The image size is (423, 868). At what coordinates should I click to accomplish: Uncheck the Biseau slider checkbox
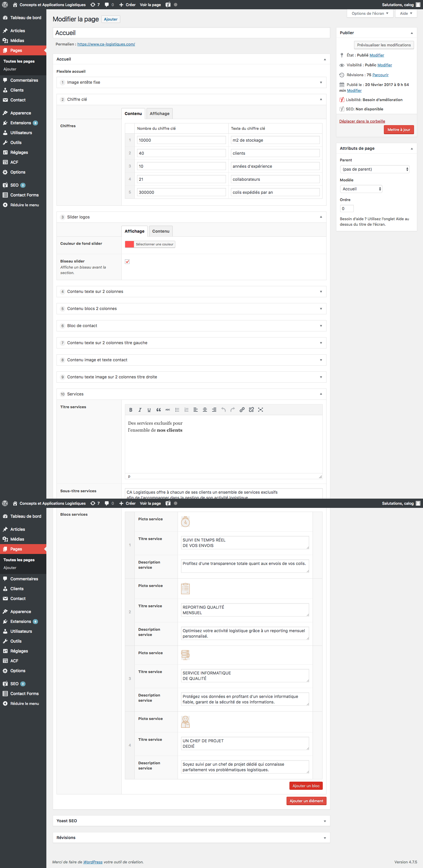(x=127, y=262)
